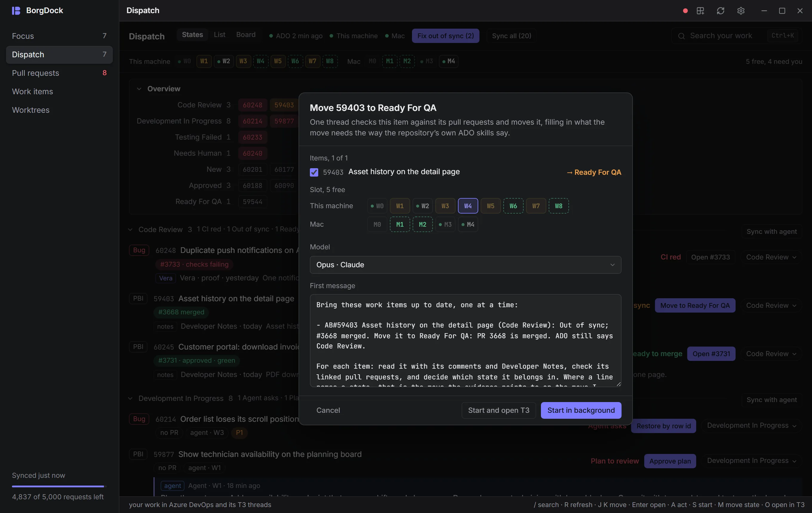Focus the Search your work field
The width and height of the screenshot is (812, 513).
point(736,36)
